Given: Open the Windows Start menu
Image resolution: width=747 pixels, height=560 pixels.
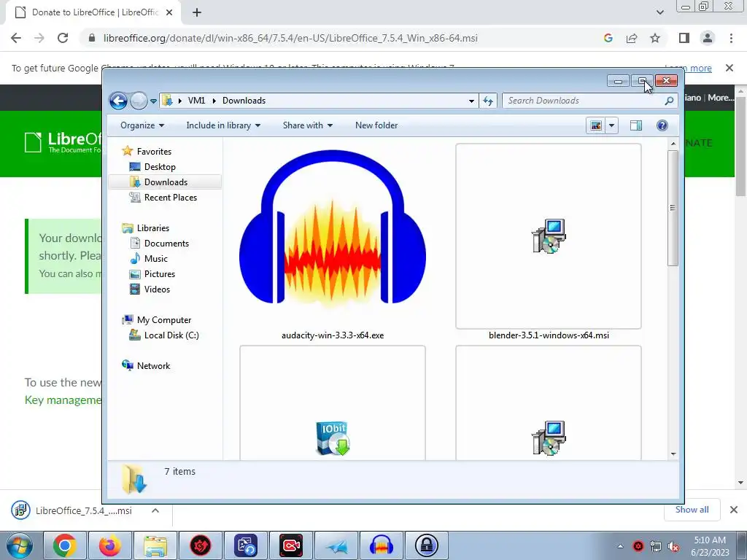Looking at the screenshot, I should tap(20, 545).
